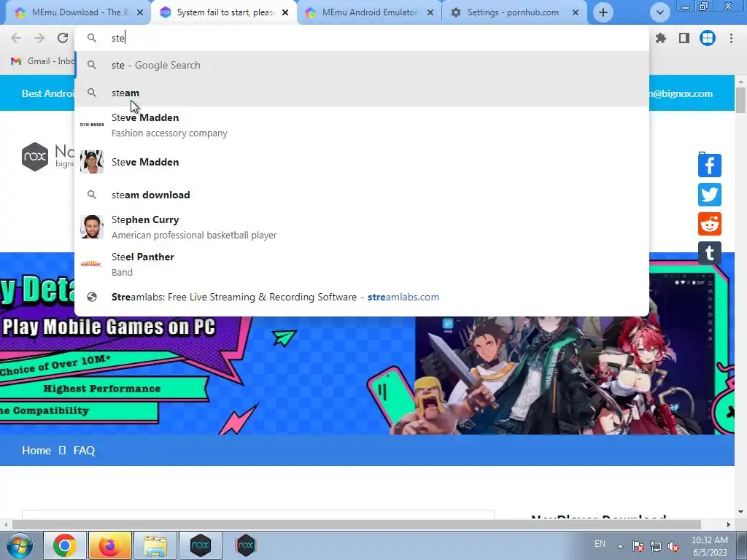The image size is (747, 560).
Task: Open the Chrome profile avatar icon
Action: point(708,38)
